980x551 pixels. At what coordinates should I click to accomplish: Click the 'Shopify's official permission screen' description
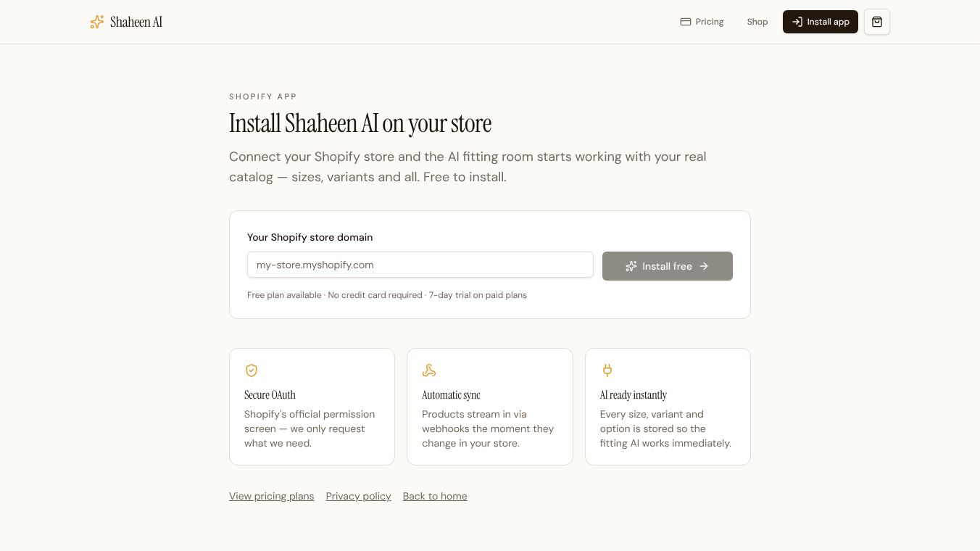310,428
